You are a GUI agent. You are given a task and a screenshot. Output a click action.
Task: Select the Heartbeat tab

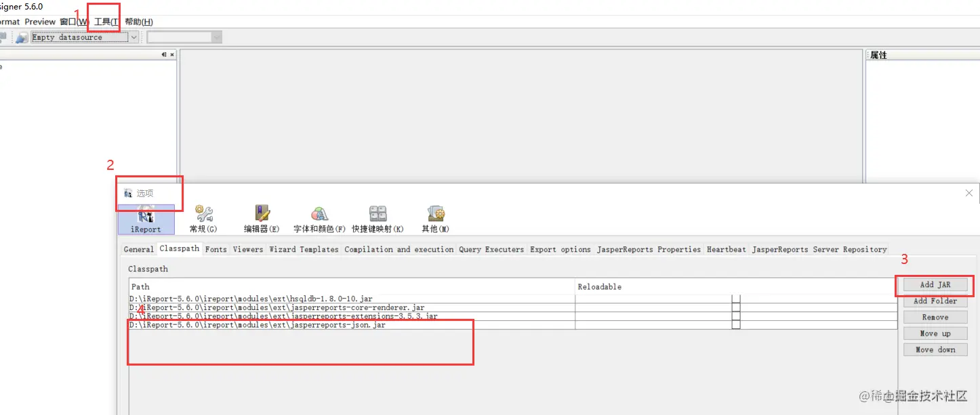coord(727,250)
